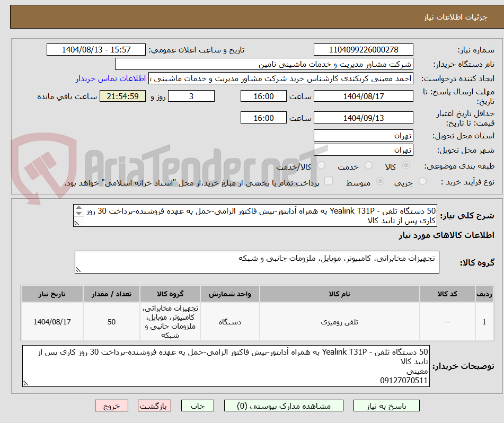Click the پاسخ به نیاز button

(386, 405)
